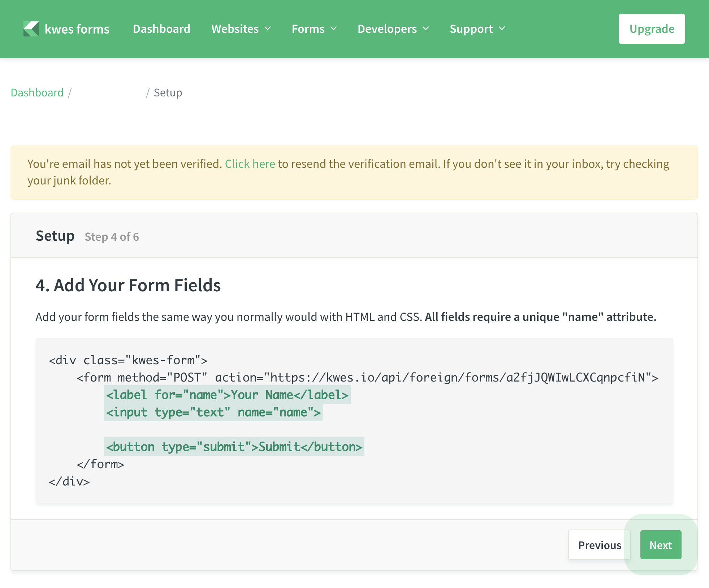Click the kwes forms logo icon
The width and height of the screenshot is (709, 588).
coord(31,29)
